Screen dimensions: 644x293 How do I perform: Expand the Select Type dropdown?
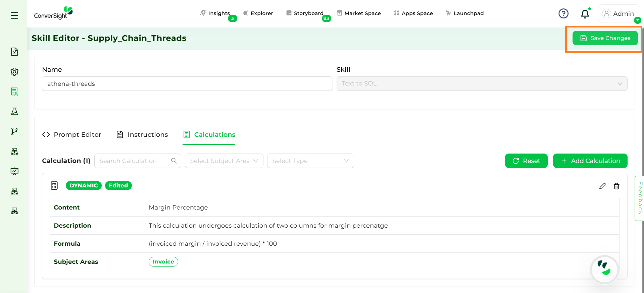pyautogui.click(x=310, y=161)
